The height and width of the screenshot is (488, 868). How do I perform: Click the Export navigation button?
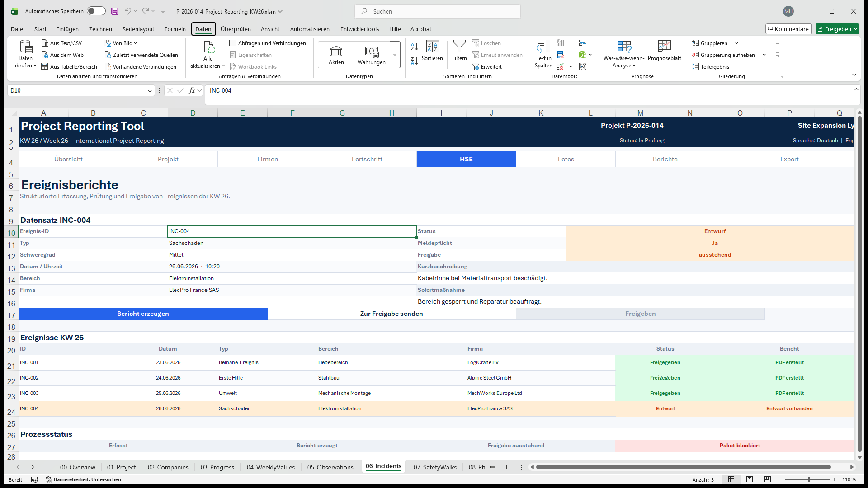click(x=789, y=159)
